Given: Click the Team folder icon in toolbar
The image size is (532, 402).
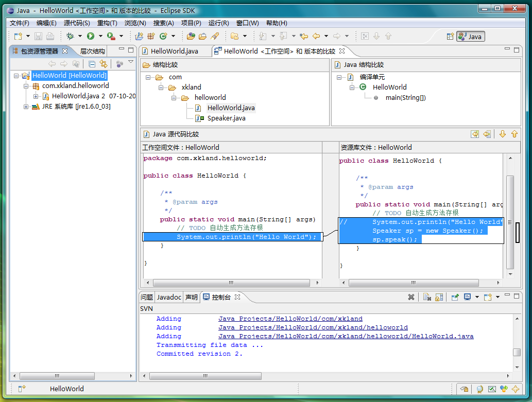Looking at the screenshot, I should coord(234,36).
